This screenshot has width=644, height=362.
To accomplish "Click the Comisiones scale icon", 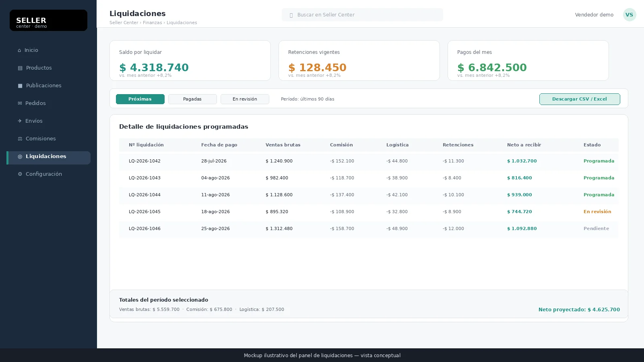I will 20,139.
